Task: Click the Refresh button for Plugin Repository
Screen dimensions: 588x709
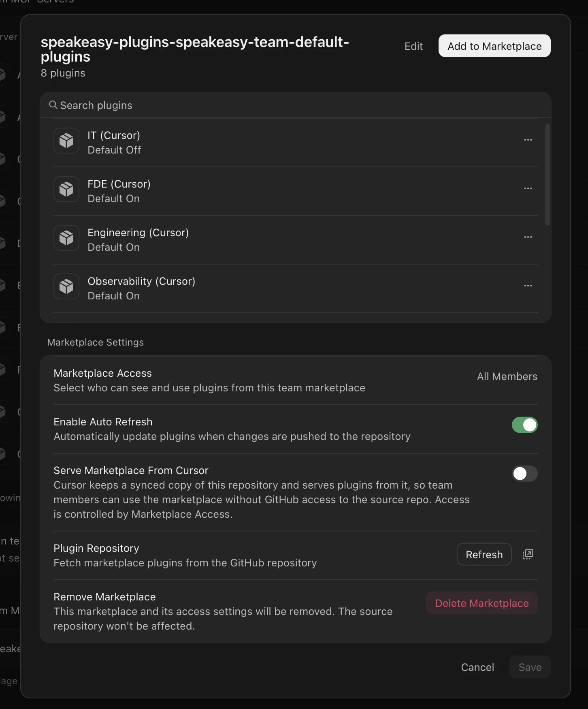Action: pyautogui.click(x=484, y=554)
